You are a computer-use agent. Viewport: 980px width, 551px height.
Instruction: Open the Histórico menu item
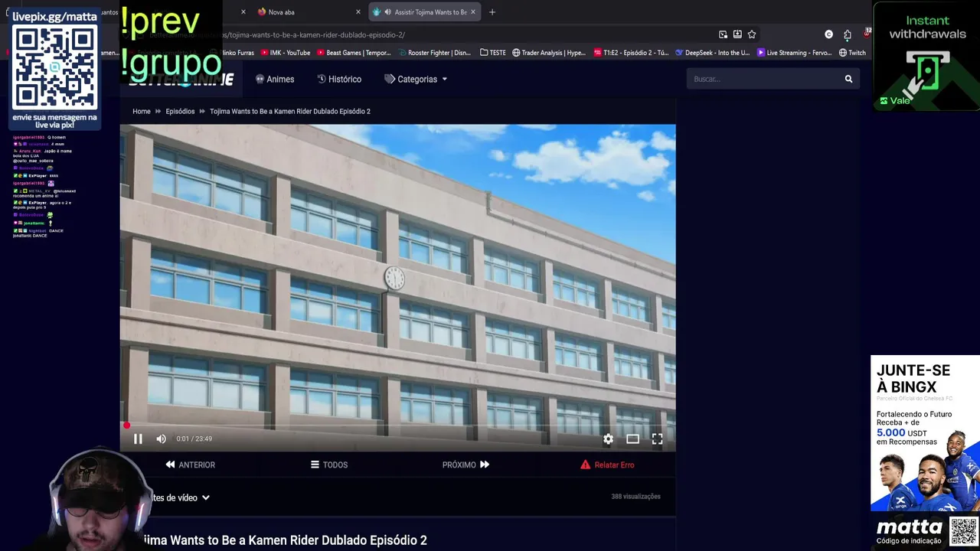click(x=339, y=79)
